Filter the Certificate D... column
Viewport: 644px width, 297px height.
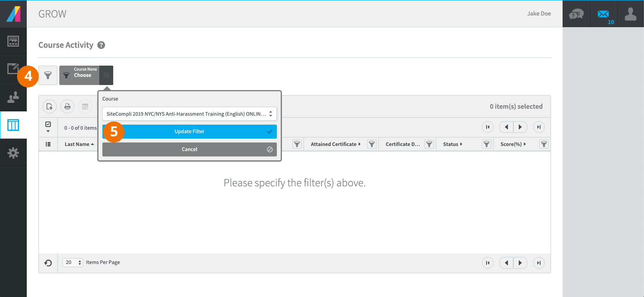point(429,144)
